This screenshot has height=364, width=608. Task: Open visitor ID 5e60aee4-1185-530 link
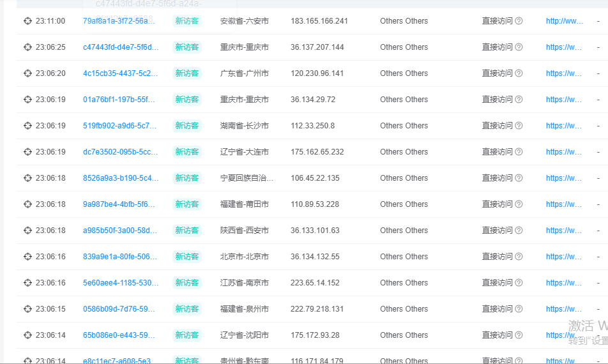121,283
